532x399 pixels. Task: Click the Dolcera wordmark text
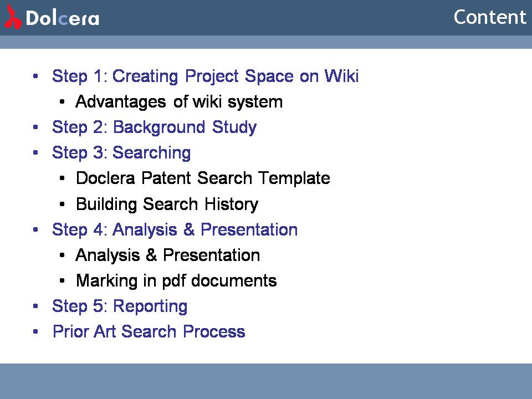(63, 19)
